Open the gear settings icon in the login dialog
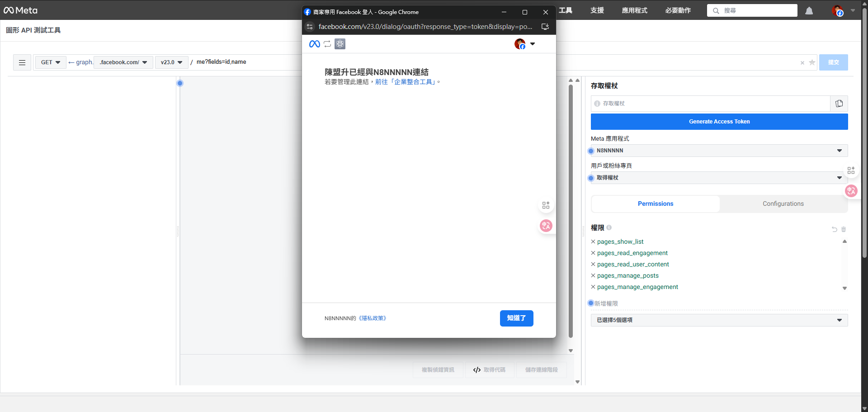The image size is (868, 412). click(340, 44)
